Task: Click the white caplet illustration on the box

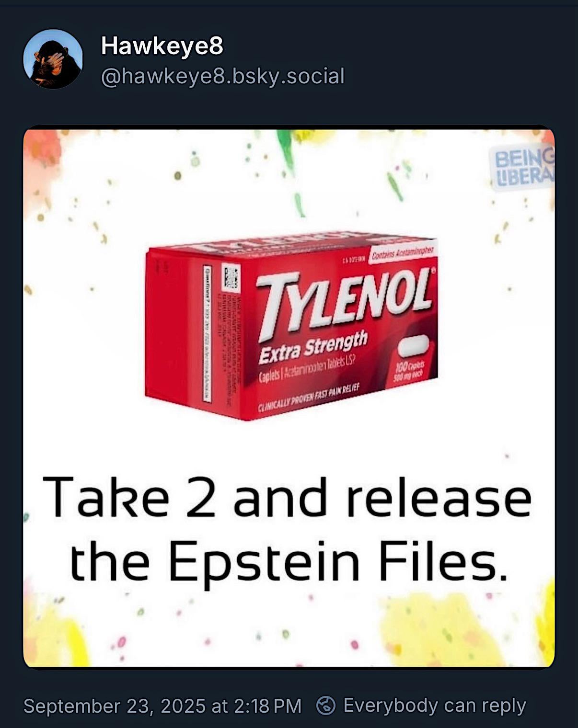Action: point(413,347)
